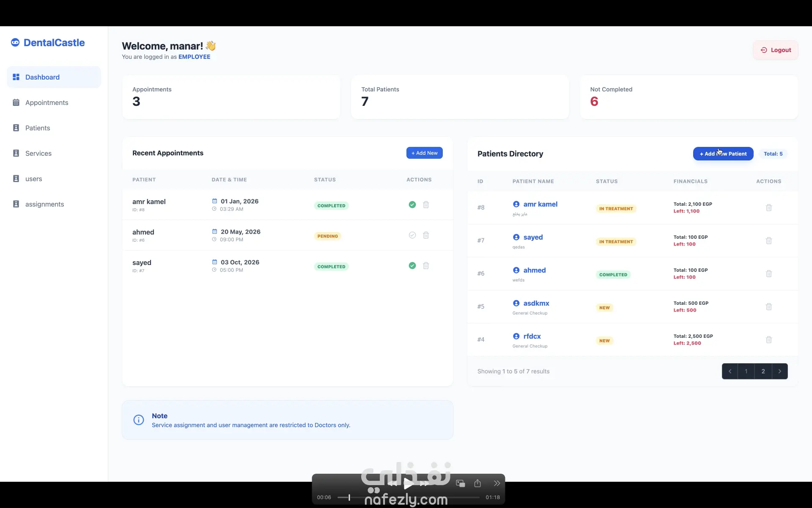Image resolution: width=812 pixels, height=508 pixels.
Task: Open patient sayed's name link
Action: pos(533,237)
